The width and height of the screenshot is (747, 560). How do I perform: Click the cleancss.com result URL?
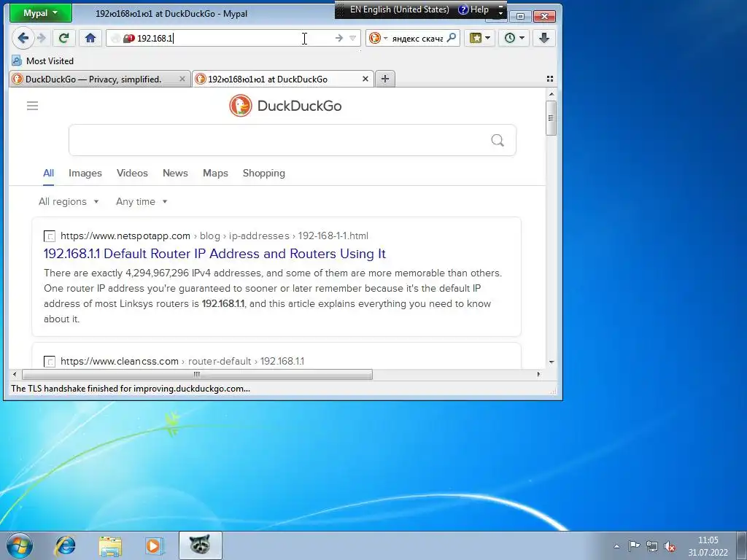pos(182,362)
